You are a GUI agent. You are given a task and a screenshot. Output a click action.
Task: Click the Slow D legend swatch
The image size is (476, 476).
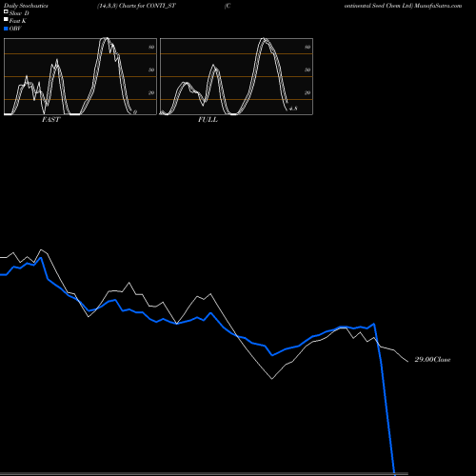click(x=6, y=12)
